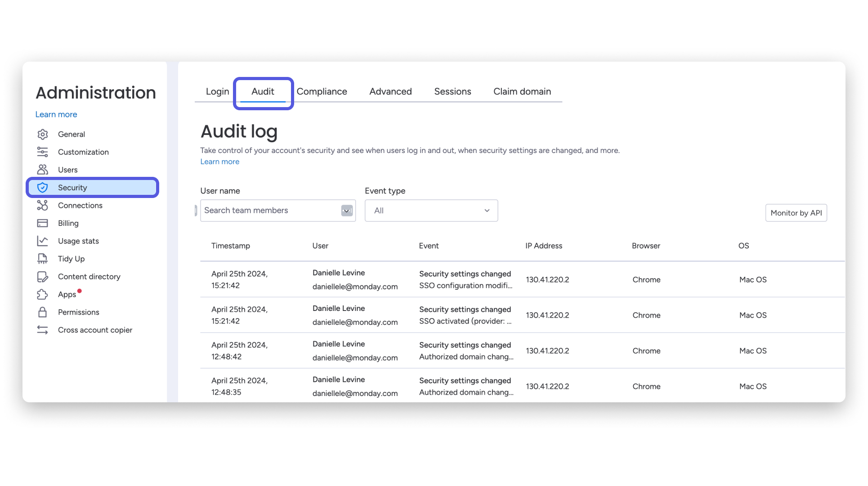Open the Learn more link under Audit log
This screenshot has width=868, height=486.
click(219, 162)
